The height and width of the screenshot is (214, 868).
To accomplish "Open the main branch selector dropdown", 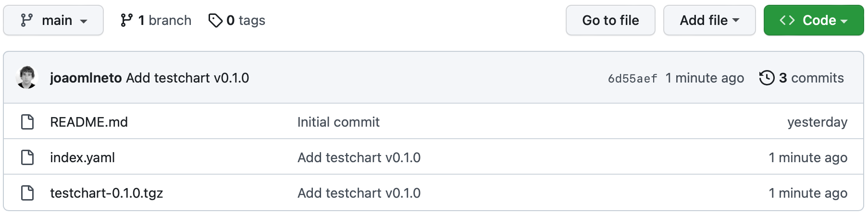I will [53, 20].
